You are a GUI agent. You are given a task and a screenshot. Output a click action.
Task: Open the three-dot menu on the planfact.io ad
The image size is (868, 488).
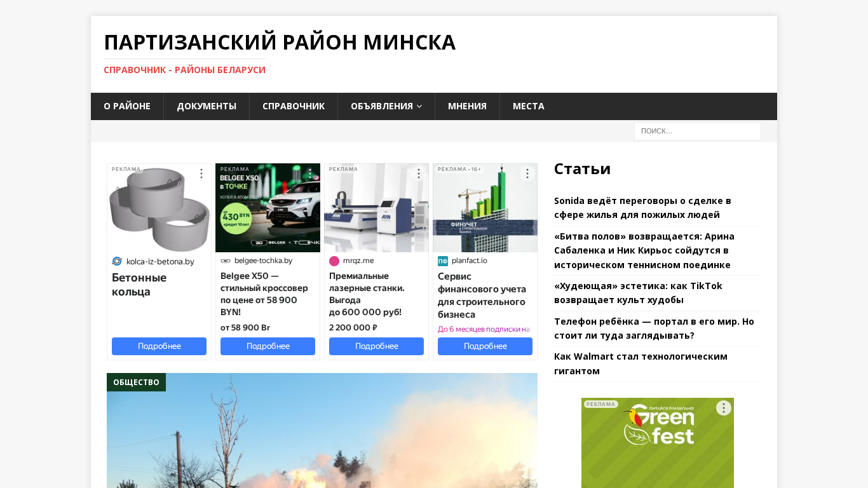[527, 173]
